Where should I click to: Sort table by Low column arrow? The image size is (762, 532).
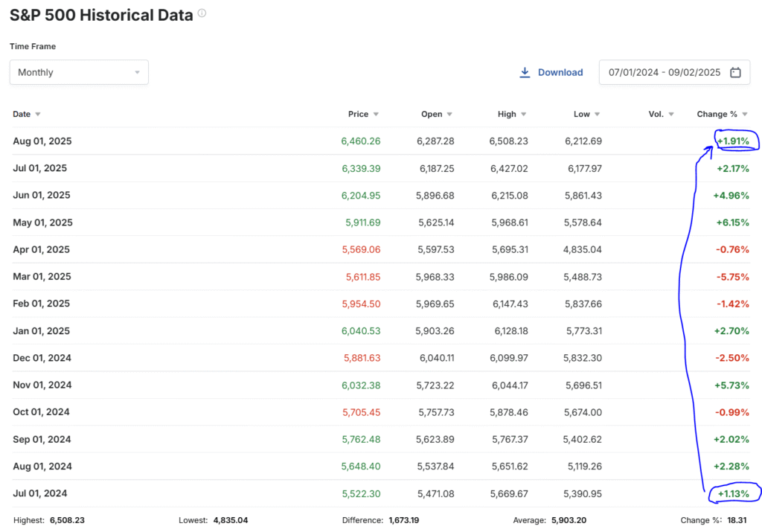tap(598, 114)
